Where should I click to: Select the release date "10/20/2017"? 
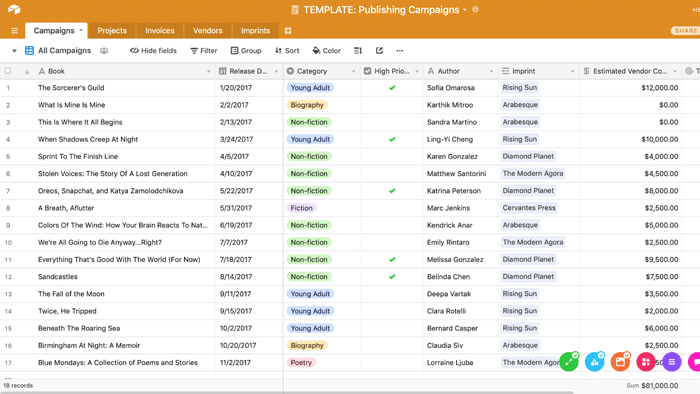click(238, 345)
